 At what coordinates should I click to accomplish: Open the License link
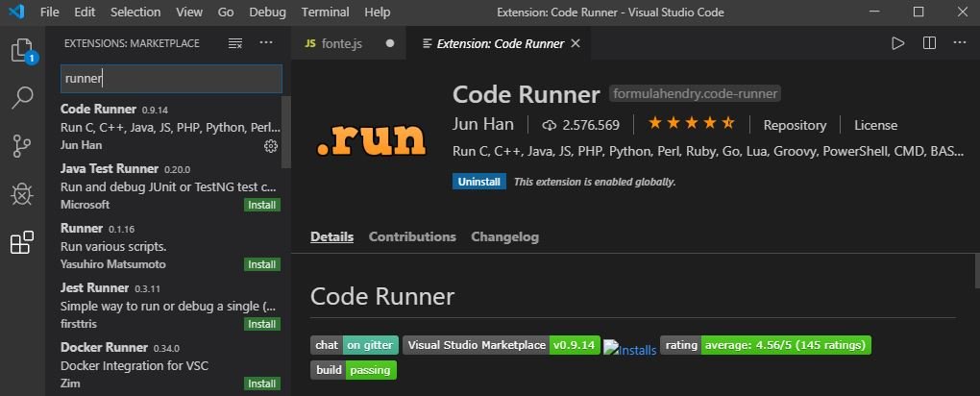click(875, 125)
